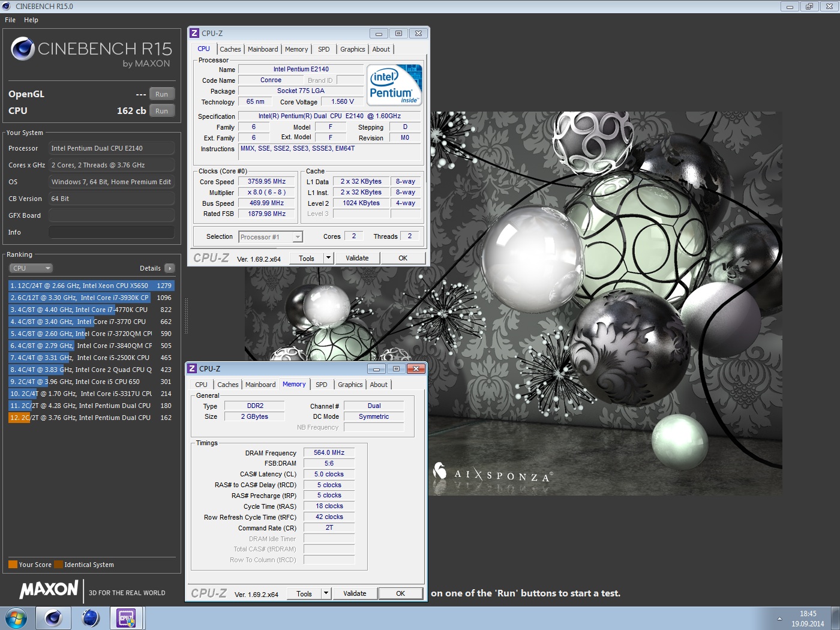Select ranking row Core 2 Quad CPU
This screenshot has height=630, width=840.
point(91,370)
